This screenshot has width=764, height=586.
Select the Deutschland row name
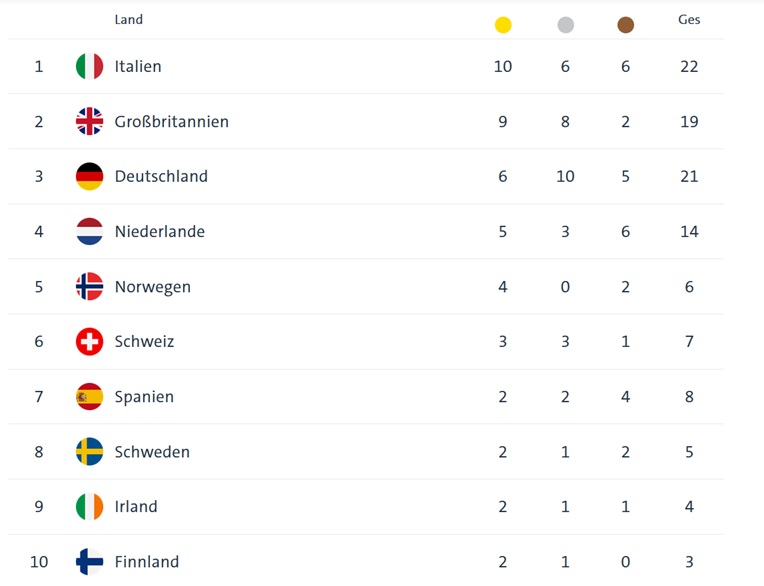point(161,176)
